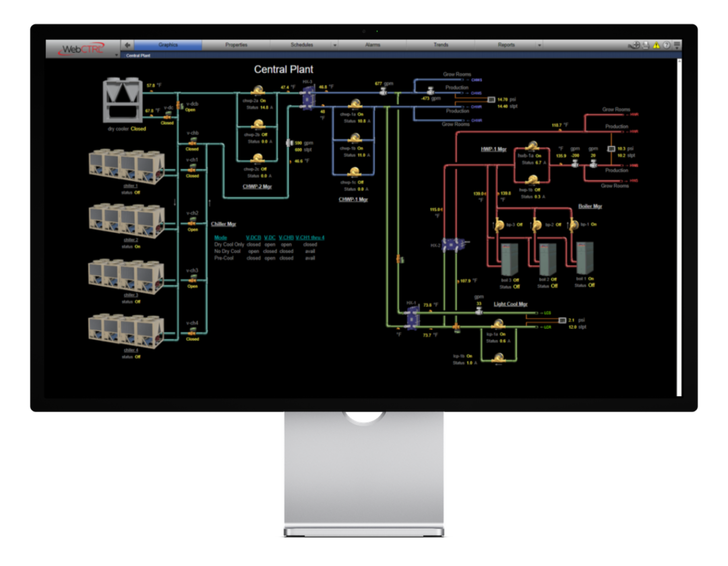
Task: Select the HX-2 heat exchanger icon
Action: coord(454,244)
